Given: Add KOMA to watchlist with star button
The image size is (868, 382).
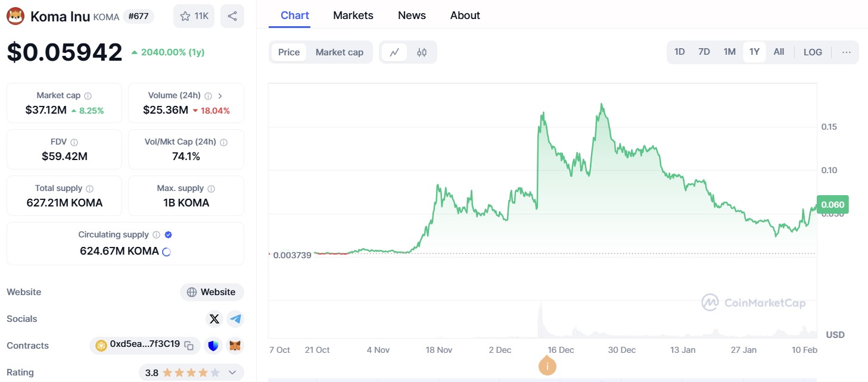Looking at the screenshot, I should pos(194,16).
